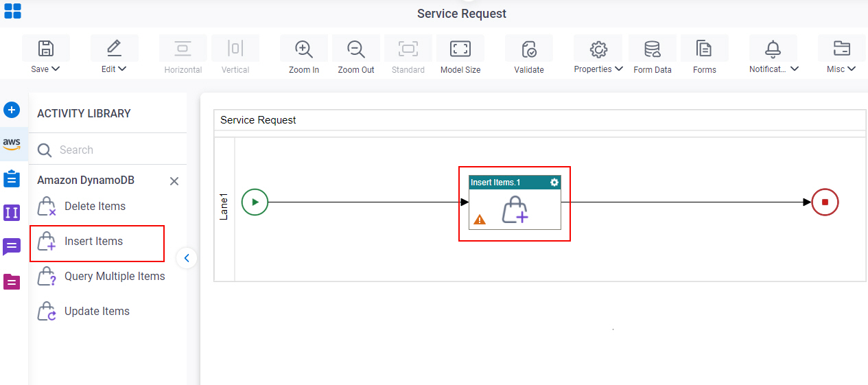This screenshot has width=868, height=385.
Task: Click the red end event node
Action: tap(825, 202)
